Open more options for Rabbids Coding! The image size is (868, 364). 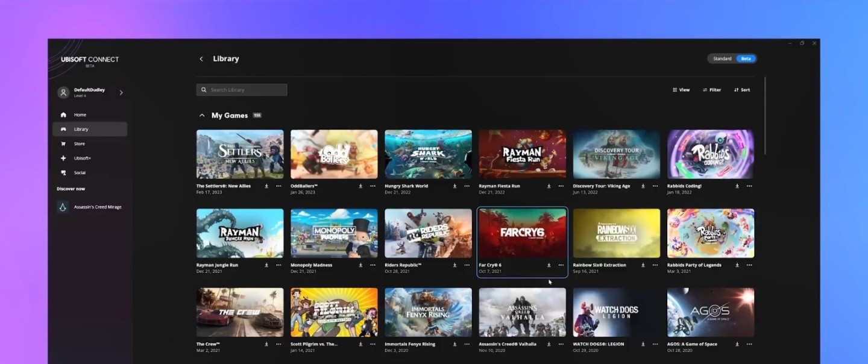[x=749, y=186]
